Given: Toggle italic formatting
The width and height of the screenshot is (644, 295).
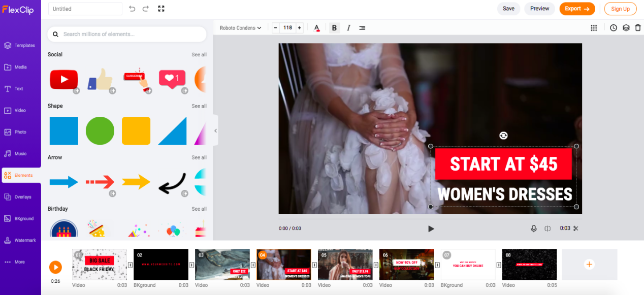Looking at the screenshot, I should (348, 28).
